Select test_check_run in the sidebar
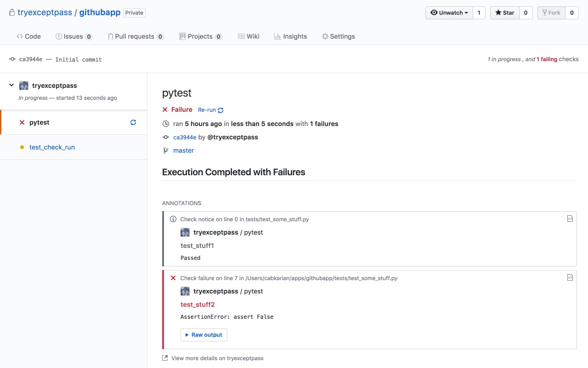This screenshot has width=588, height=368. click(x=52, y=147)
